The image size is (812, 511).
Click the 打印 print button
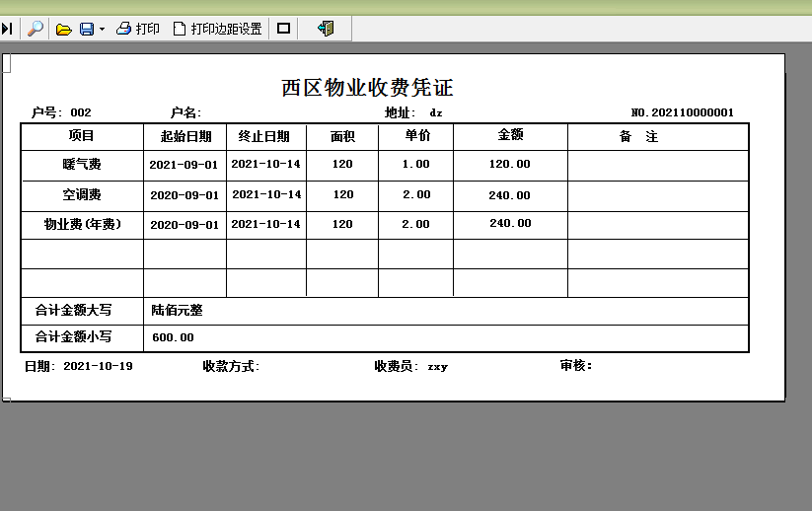point(138,29)
